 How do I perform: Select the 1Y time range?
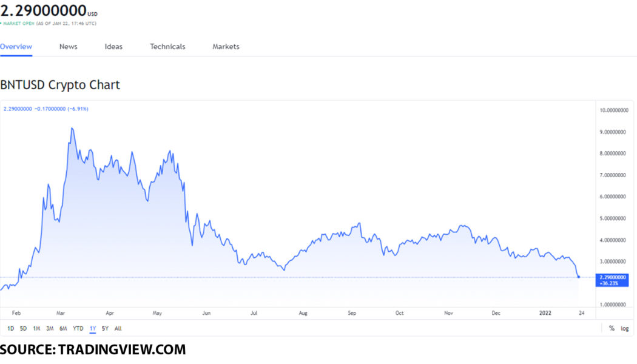[x=93, y=328]
